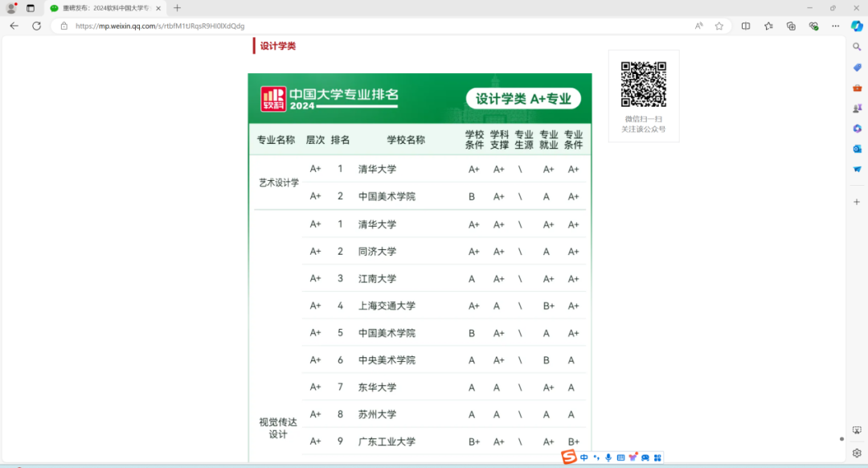This screenshot has width=868, height=468.
Task: Click the 层次 column header
Action: [x=316, y=140]
